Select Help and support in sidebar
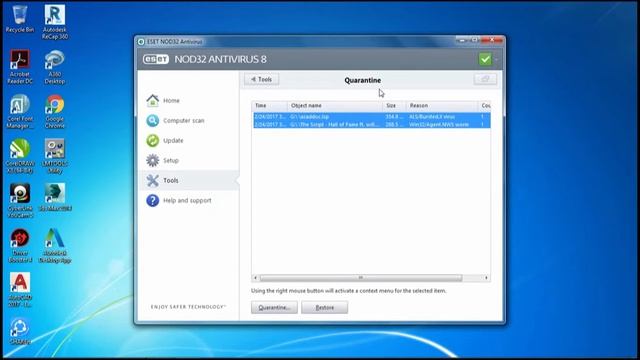This screenshot has height=360, width=640. pos(187,200)
